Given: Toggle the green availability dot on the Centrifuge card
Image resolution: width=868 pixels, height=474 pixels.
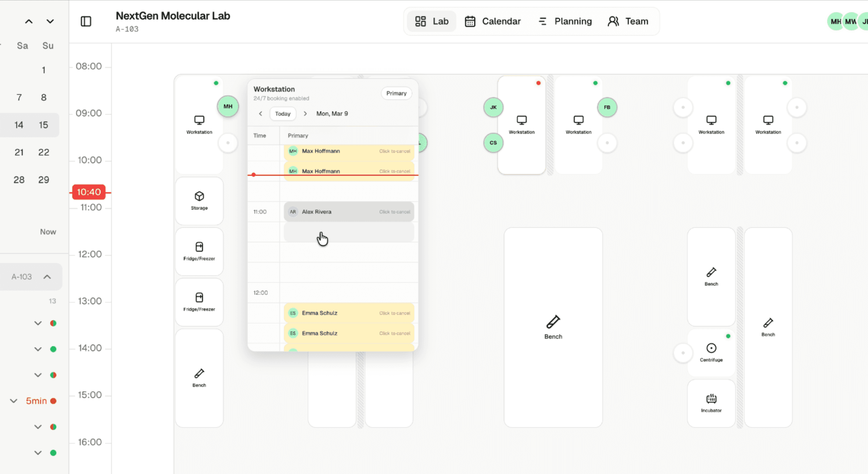Looking at the screenshot, I should point(728,337).
